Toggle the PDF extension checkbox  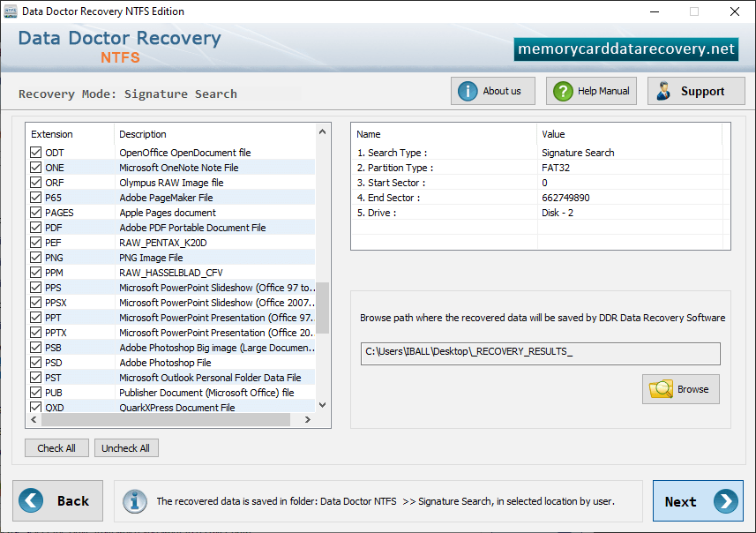pyautogui.click(x=35, y=227)
